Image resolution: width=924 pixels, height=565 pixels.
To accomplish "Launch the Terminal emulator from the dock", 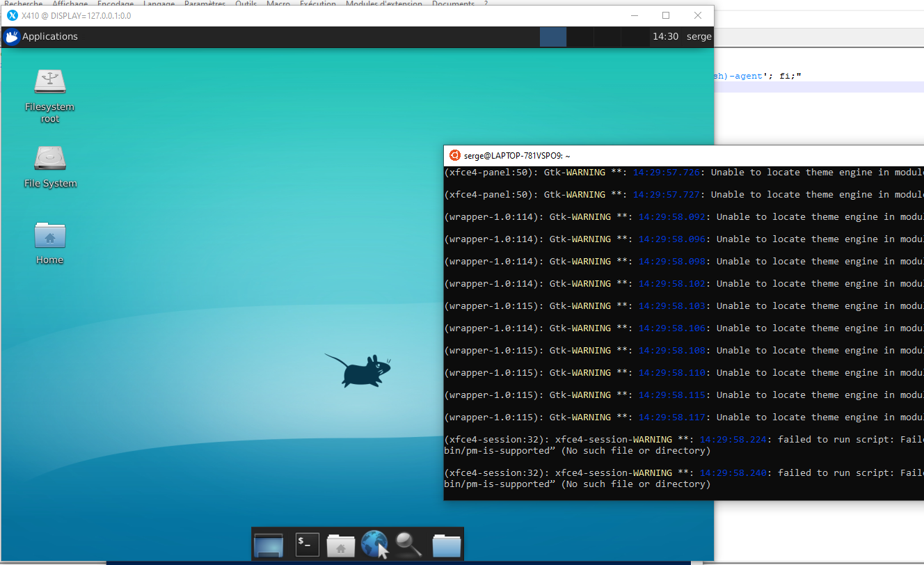I will coord(308,544).
